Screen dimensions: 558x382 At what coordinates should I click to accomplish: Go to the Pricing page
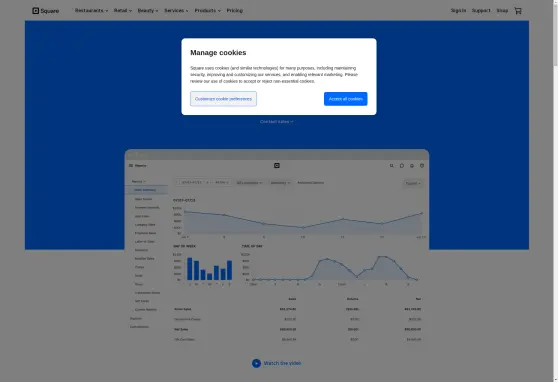(x=235, y=11)
